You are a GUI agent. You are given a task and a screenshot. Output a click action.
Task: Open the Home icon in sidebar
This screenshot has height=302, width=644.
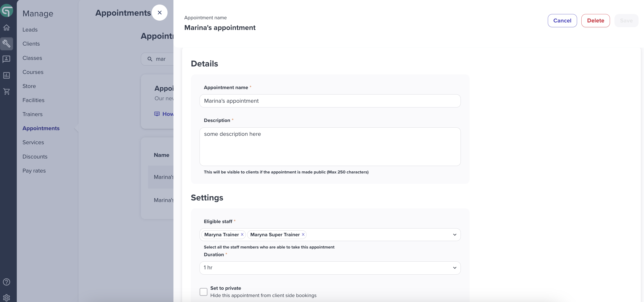click(7, 27)
